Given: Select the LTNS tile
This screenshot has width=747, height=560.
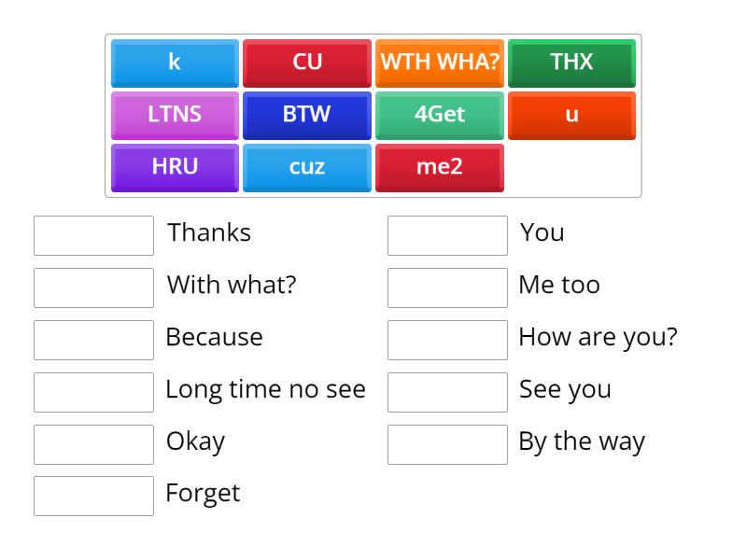Looking at the screenshot, I should click(x=174, y=115).
